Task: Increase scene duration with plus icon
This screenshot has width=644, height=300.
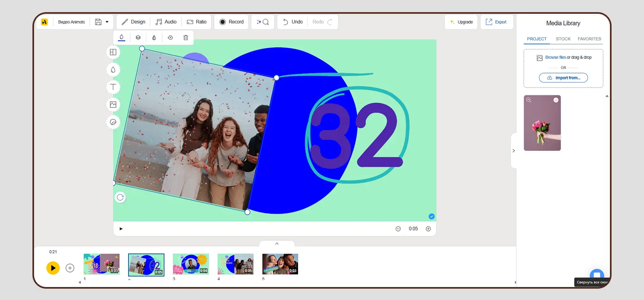Action: (428, 229)
